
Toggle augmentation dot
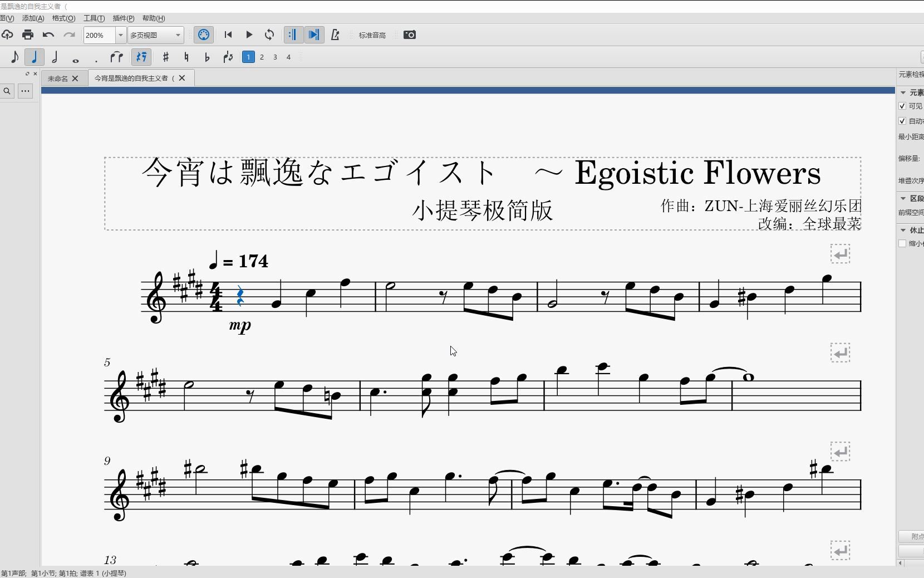[96, 60]
